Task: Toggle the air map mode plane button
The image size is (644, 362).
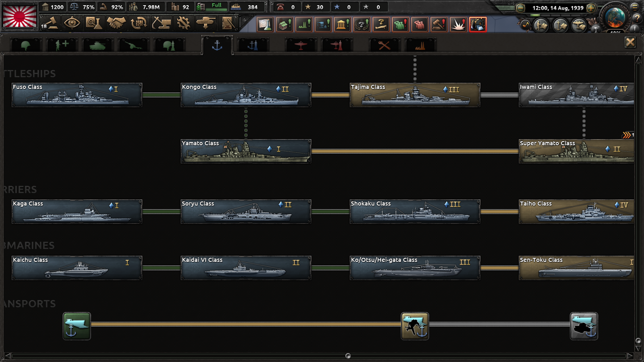Action: [x=578, y=26]
